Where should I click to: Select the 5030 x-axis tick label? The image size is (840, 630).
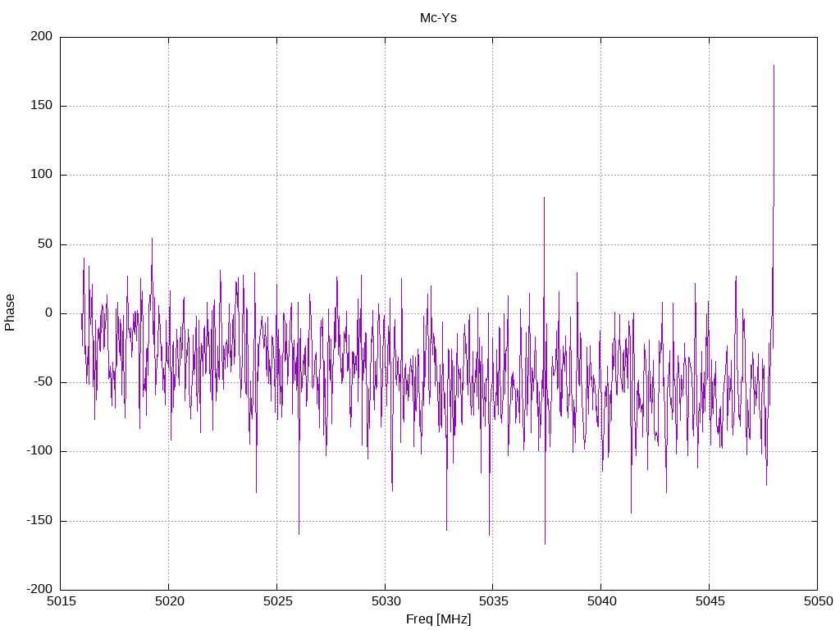385,601
